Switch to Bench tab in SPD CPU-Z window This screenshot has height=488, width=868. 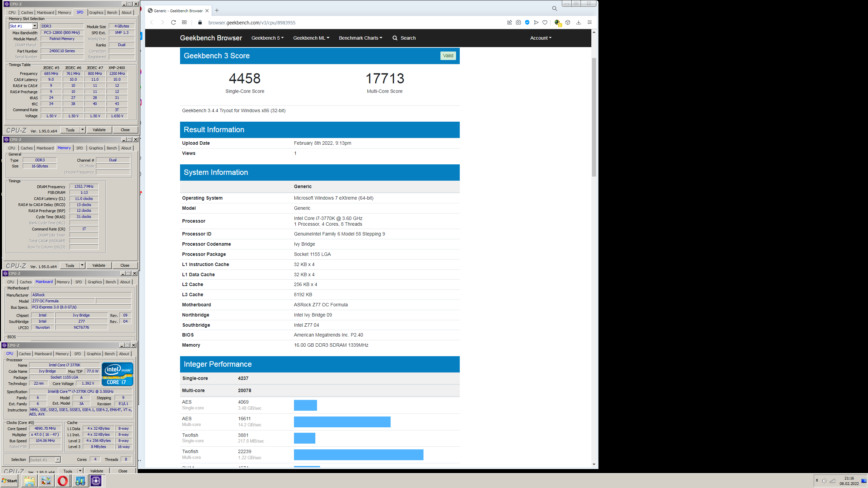112,13
